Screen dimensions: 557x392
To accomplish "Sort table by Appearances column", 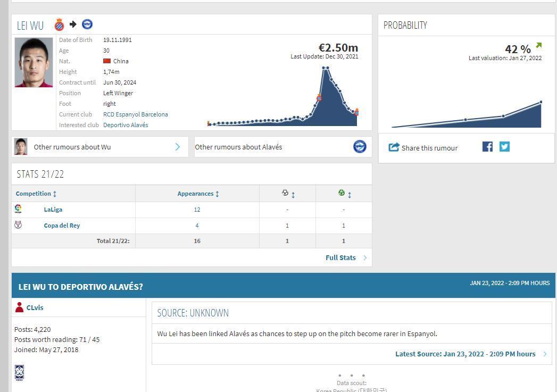I will click(x=198, y=194).
